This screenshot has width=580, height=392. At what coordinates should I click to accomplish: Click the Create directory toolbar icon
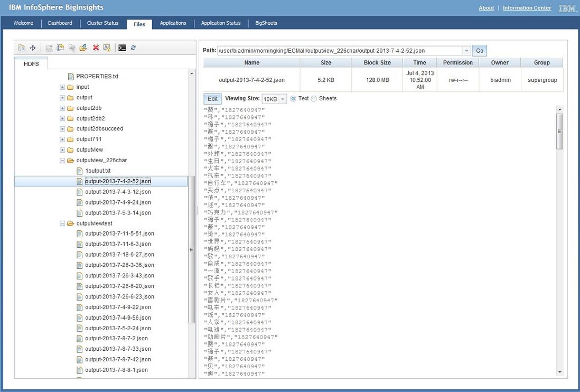[49, 48]
